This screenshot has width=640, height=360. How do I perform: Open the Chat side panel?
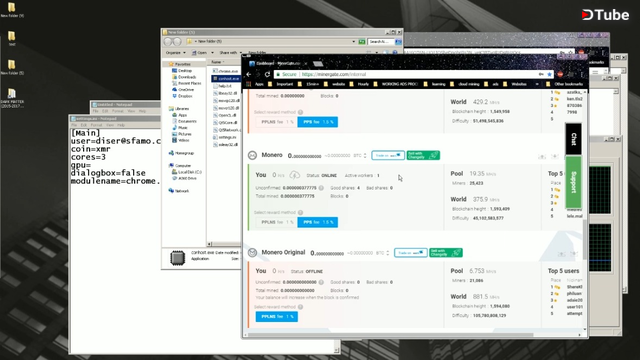pyautogui.click(x=573, y=139)
